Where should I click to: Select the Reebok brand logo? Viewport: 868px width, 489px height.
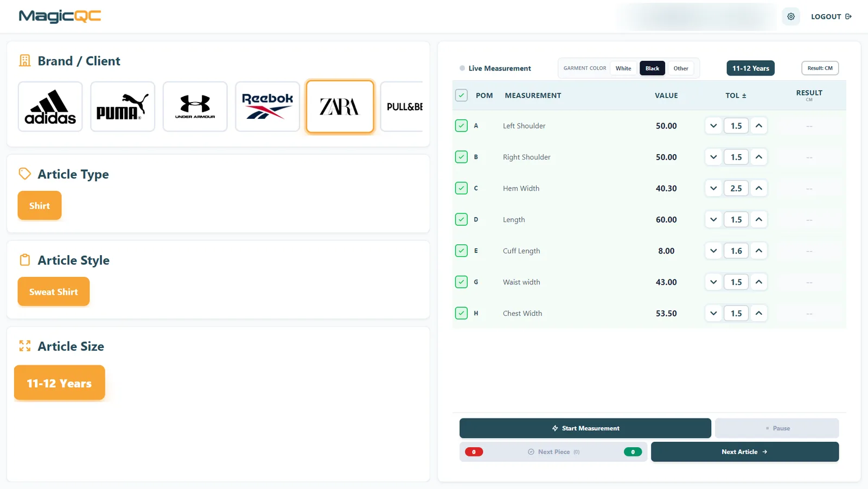(267, 106)
